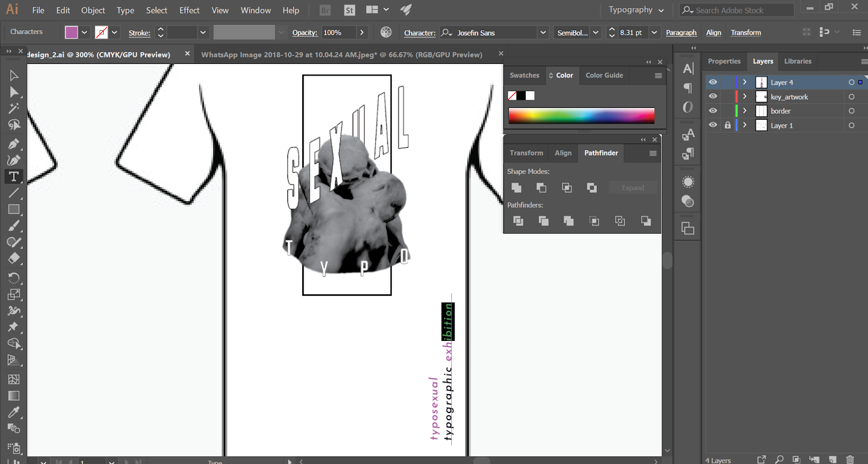Switch to the Swatches tab

(x=524, y=75)
